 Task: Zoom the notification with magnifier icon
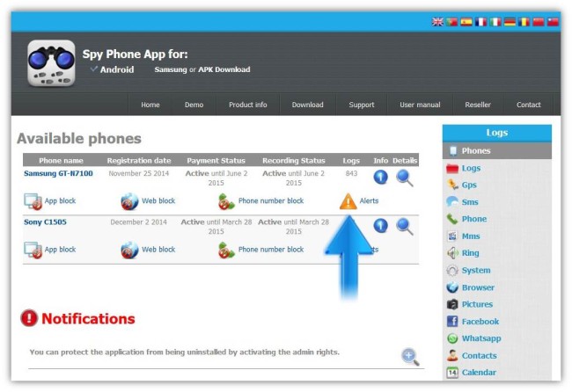coord(410,357)
